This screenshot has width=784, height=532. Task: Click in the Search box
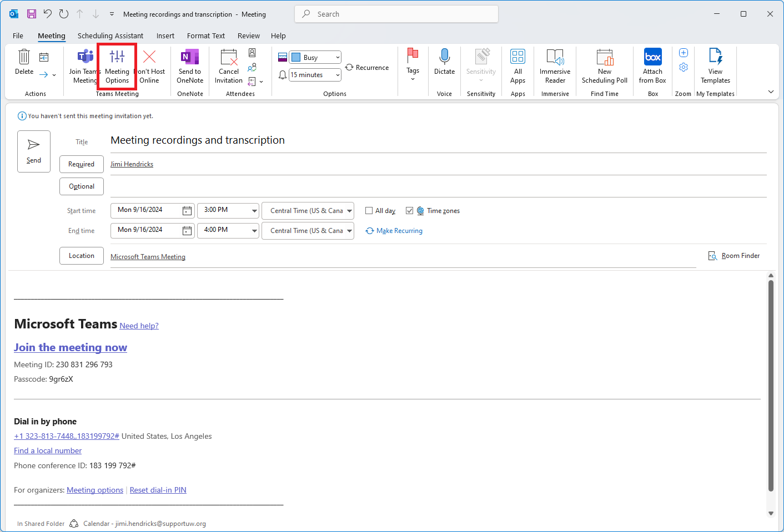click(x=396, y=14)
